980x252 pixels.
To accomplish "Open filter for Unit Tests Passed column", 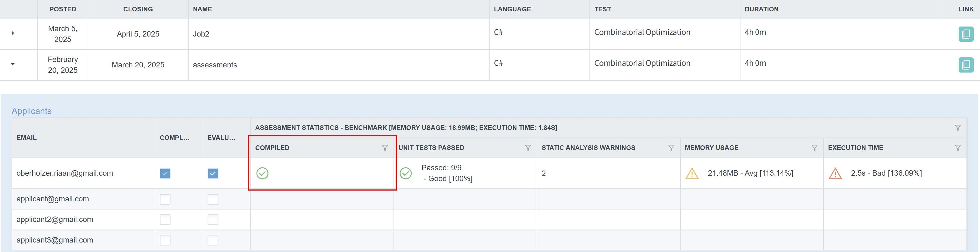I will coord(528,148).
